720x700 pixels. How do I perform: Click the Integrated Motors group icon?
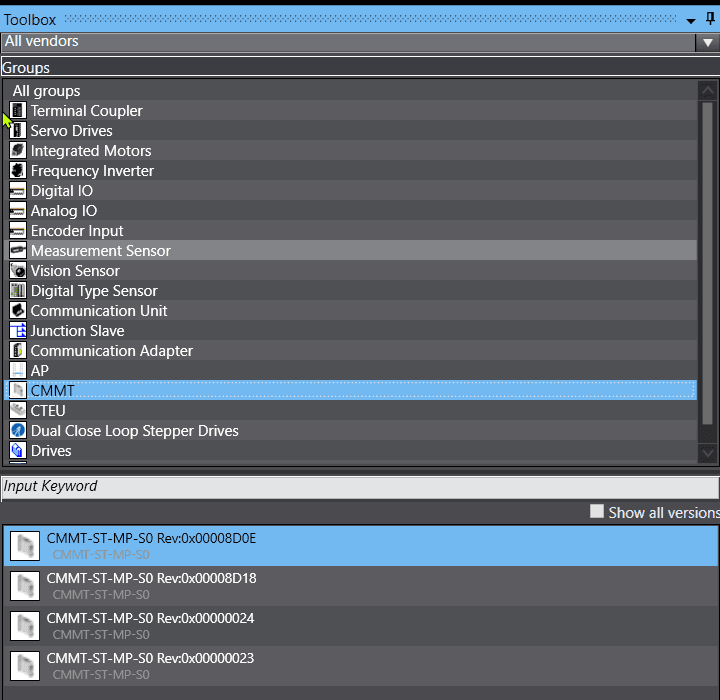(x=18, y=151)
